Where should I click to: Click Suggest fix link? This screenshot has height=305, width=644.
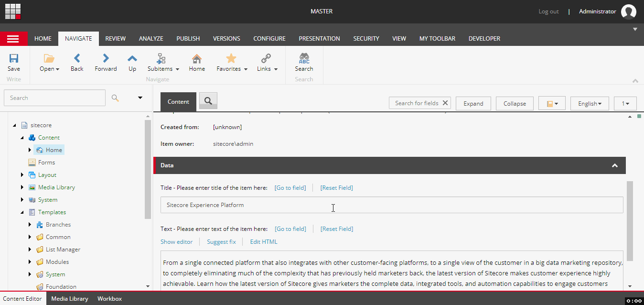[x=221, y=242]
